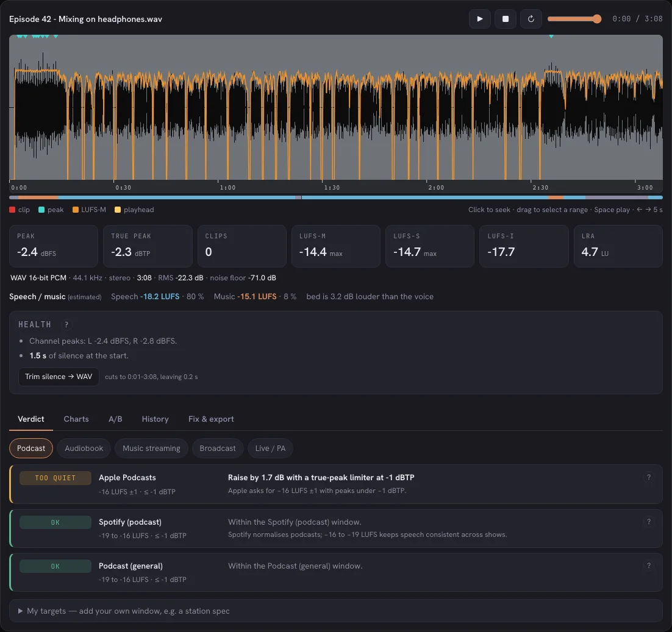Click the Trim silence → WAV button

coord(59,377)
